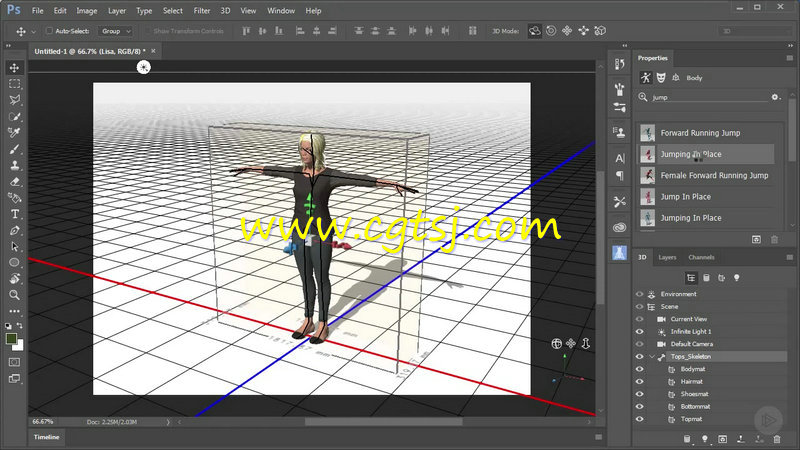Click the background color swatch
The image size is (800, 450).
click(19, 347)
